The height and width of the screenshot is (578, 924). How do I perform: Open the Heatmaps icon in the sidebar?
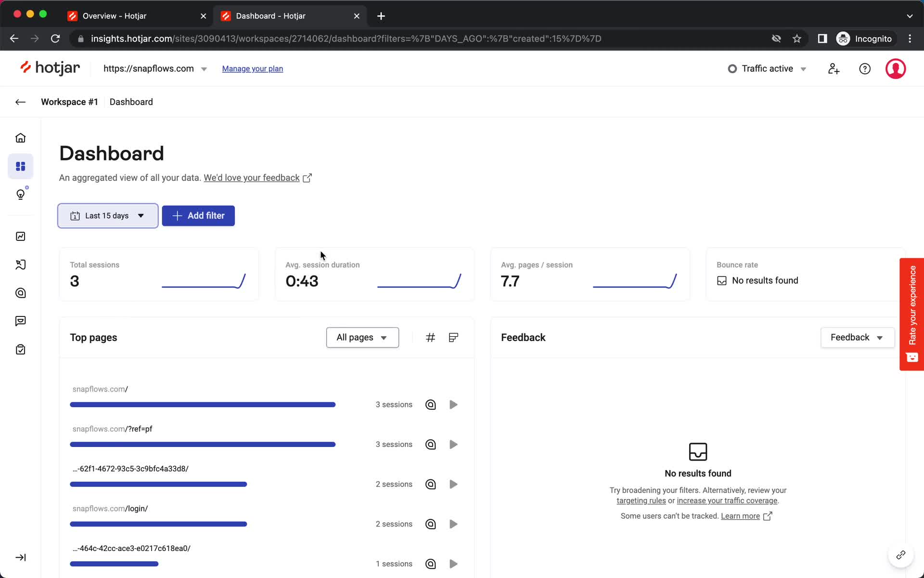[20, 264]
